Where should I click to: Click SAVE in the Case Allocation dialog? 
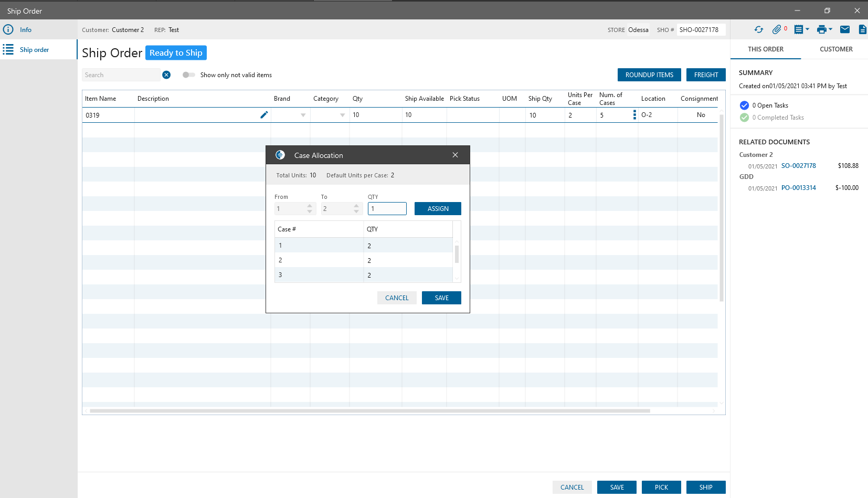point(441,298)
